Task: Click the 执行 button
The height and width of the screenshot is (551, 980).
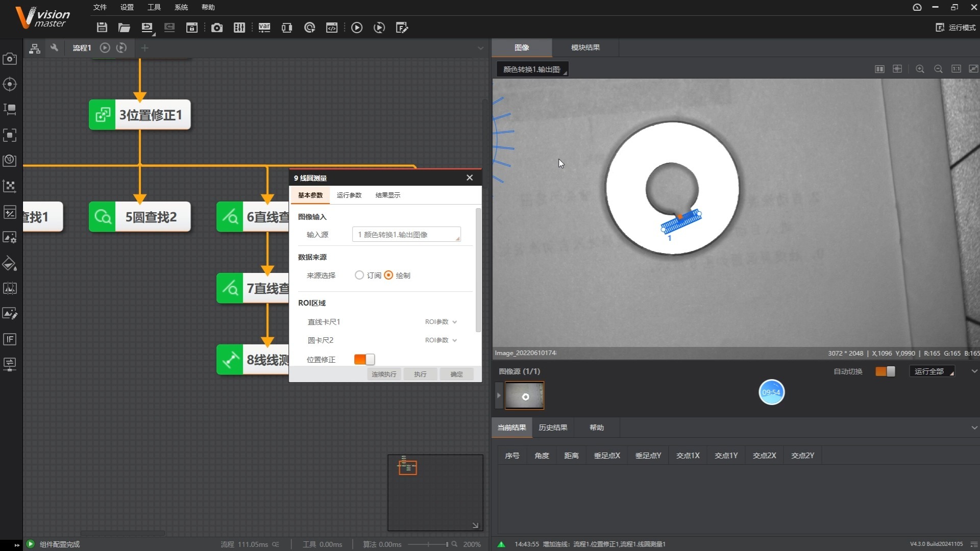Action: 420,374
